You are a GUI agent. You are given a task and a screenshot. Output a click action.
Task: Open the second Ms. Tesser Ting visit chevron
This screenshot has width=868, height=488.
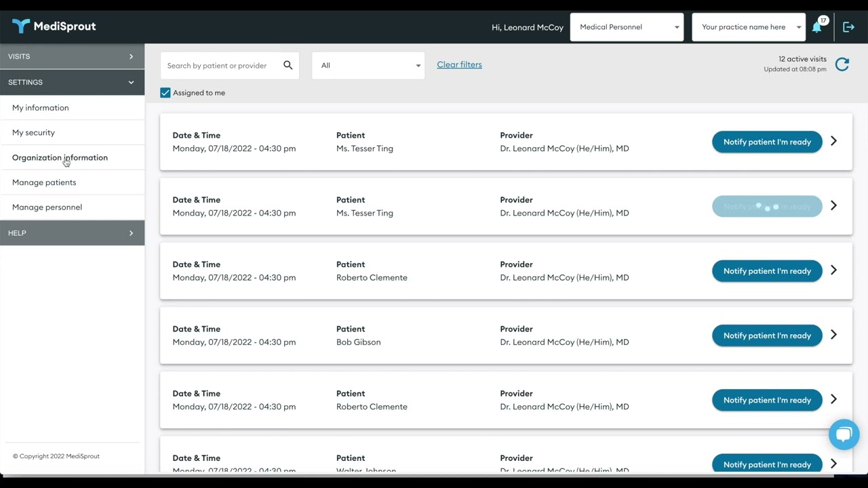(833, 205)
